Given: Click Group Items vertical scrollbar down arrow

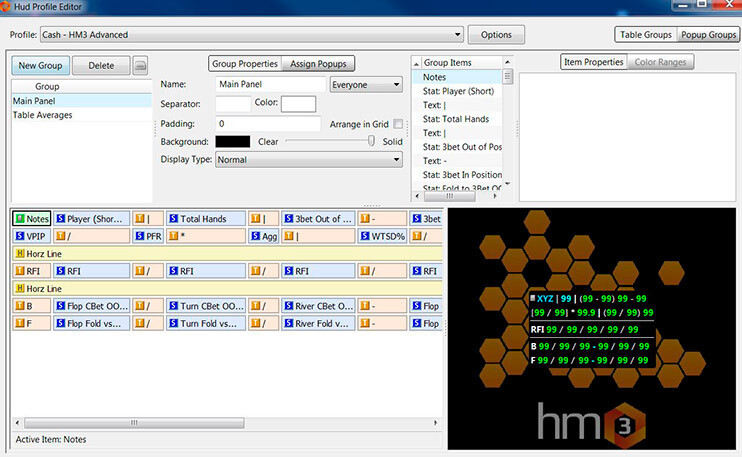Looking at the screenshot, I should tap(507, 184).
